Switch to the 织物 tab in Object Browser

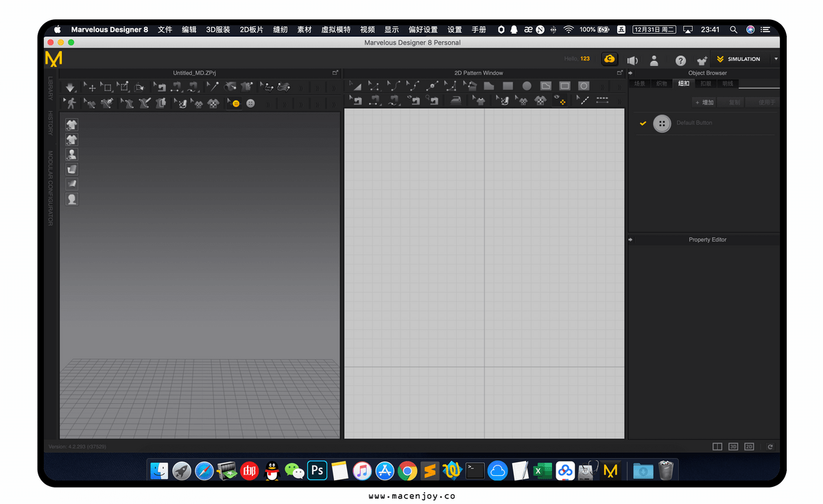tap(661, 84)
